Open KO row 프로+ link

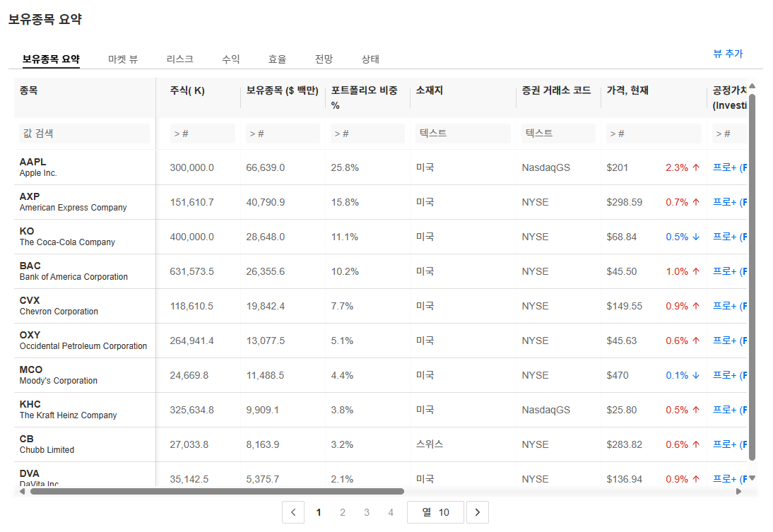click(730, 237)
